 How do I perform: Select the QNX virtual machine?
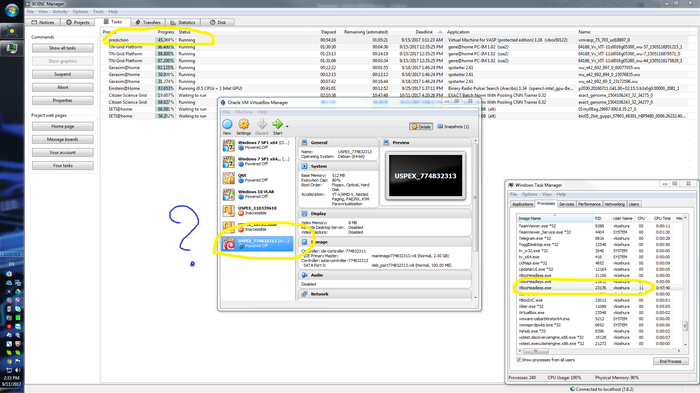(258, 178)
